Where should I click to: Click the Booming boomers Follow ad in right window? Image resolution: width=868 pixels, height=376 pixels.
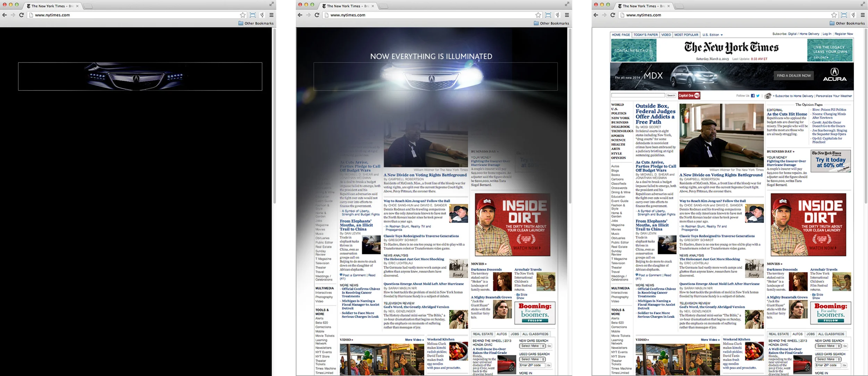(831, 313)
